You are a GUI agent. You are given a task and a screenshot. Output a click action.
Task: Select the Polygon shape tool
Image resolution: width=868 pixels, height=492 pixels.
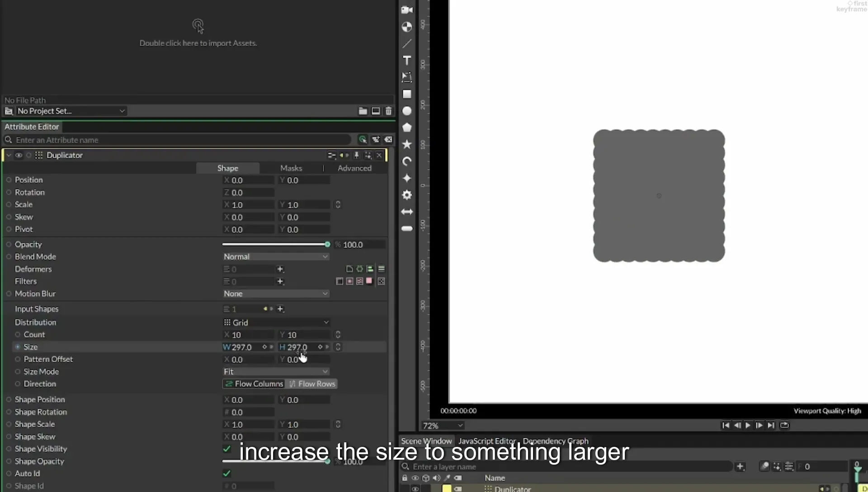(x=407, y=128)
